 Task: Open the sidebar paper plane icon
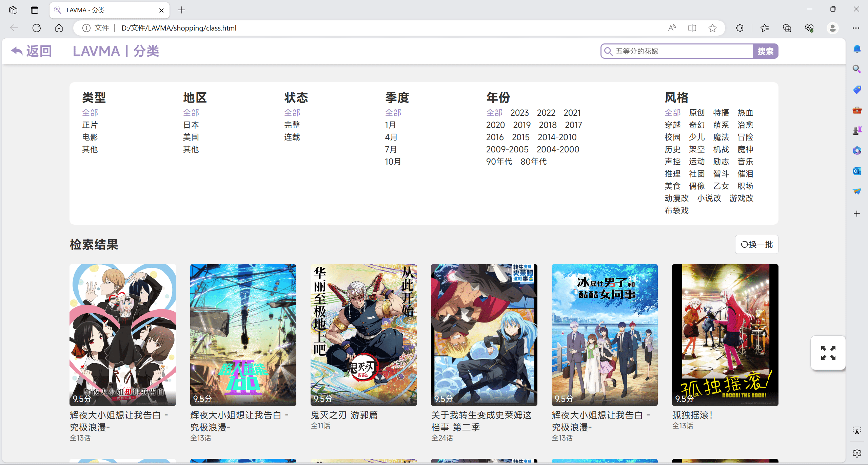click(x=857, y=191)
